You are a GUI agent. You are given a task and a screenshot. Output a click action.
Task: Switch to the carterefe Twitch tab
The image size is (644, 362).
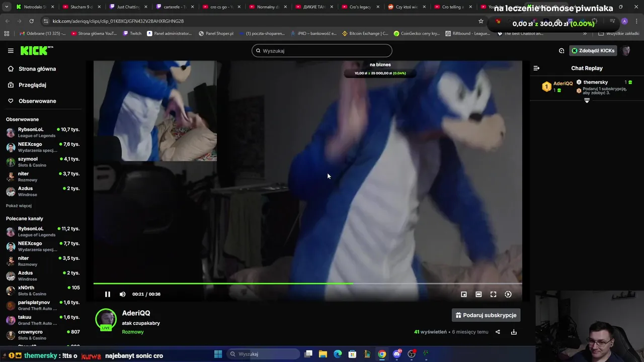coord(175,7)
